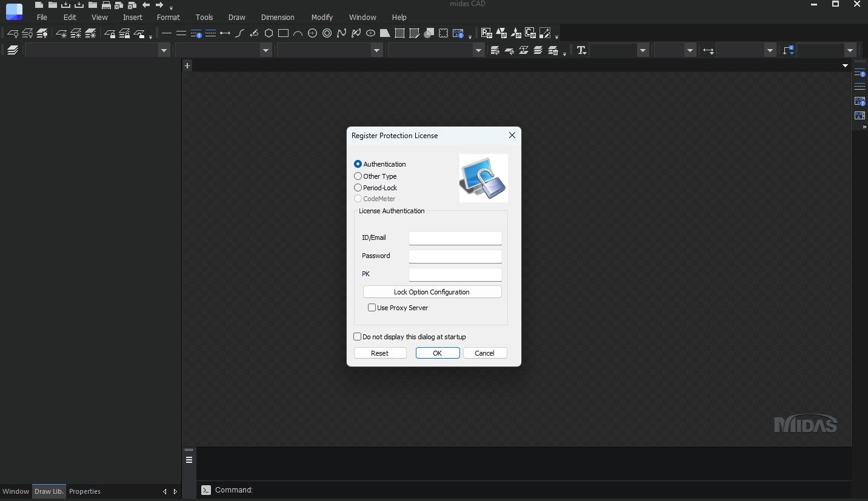Screen dimensions: 868x501
Task: Click the Arc draw tool
Action: pyautogui.click(x=298, y=34)
